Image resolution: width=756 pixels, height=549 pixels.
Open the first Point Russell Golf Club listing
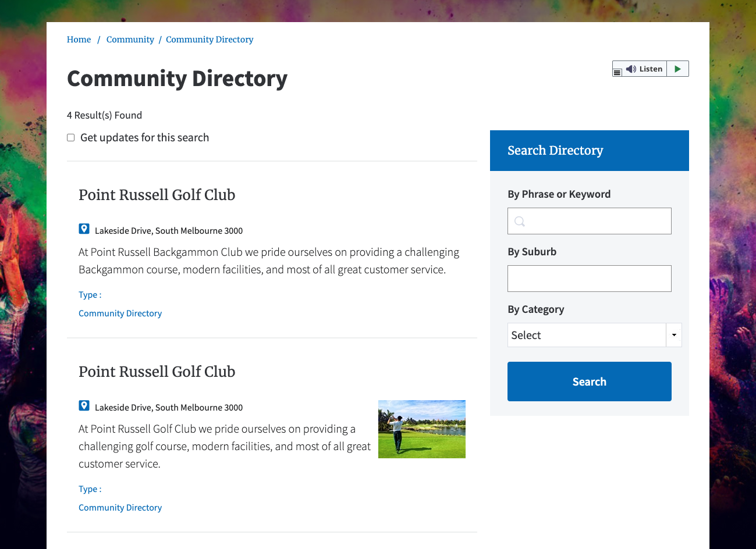[x=157, y=195]
